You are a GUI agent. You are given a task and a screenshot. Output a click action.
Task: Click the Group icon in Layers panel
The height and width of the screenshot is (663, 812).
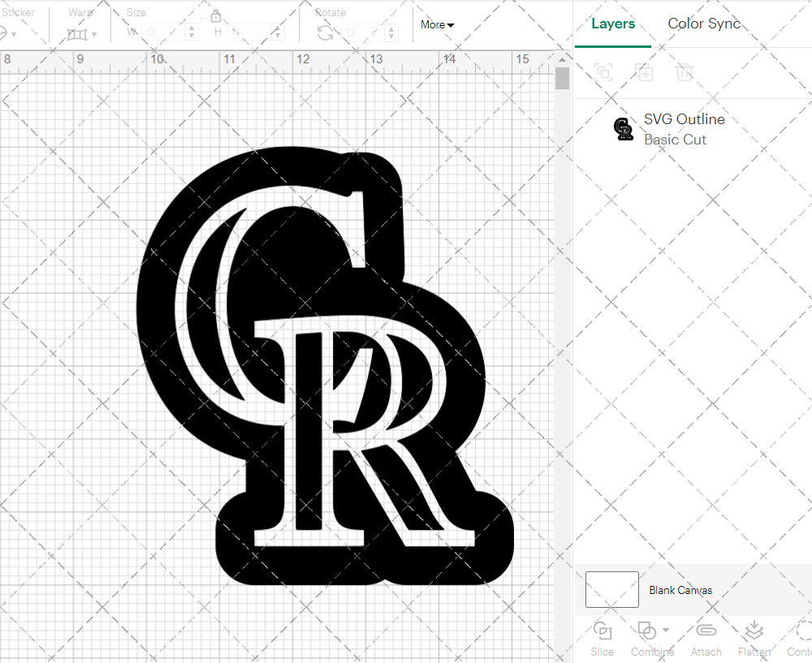pyautogui.click(x=603, y=72)
